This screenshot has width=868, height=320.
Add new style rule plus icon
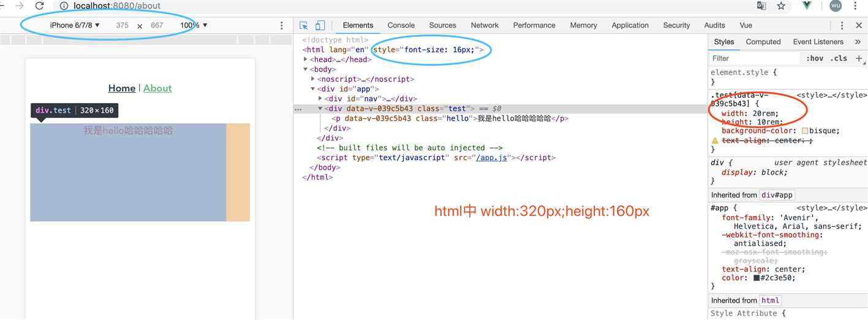click(859, 58)
